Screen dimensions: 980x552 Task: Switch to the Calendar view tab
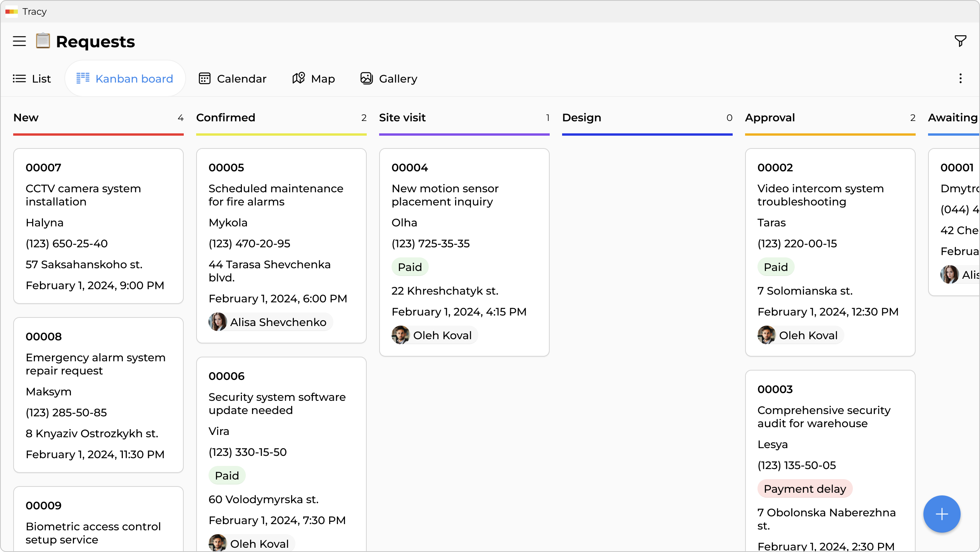coord(233,79)
